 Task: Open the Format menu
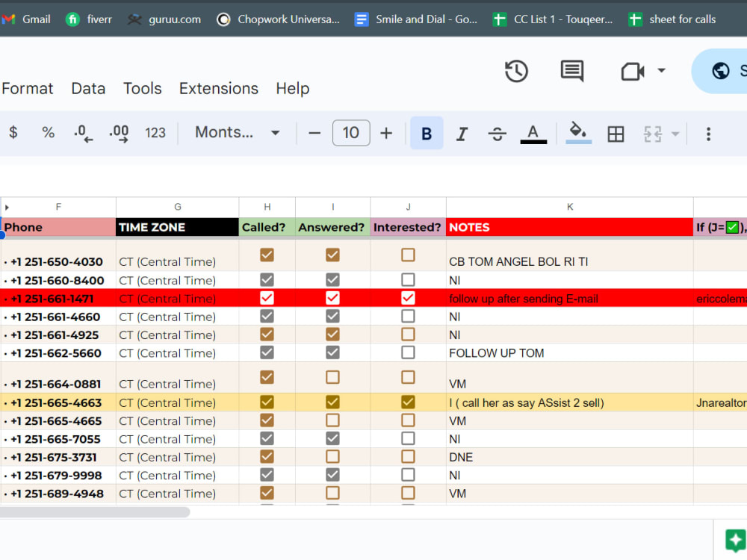[28, 89]
